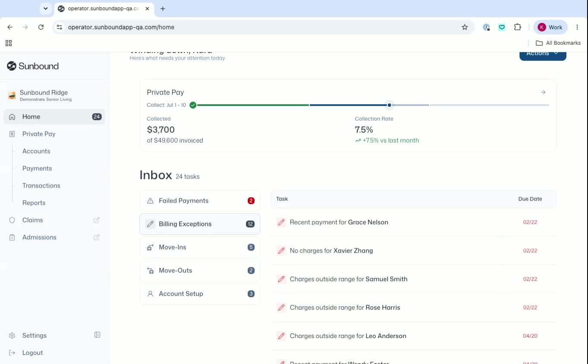Open Admissions in the sidebar
Viewport: 588px width, 364px height.
39,237
